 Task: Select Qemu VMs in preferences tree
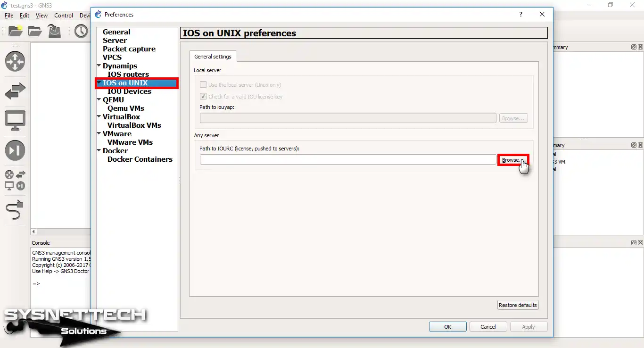[x=126, y=108]
